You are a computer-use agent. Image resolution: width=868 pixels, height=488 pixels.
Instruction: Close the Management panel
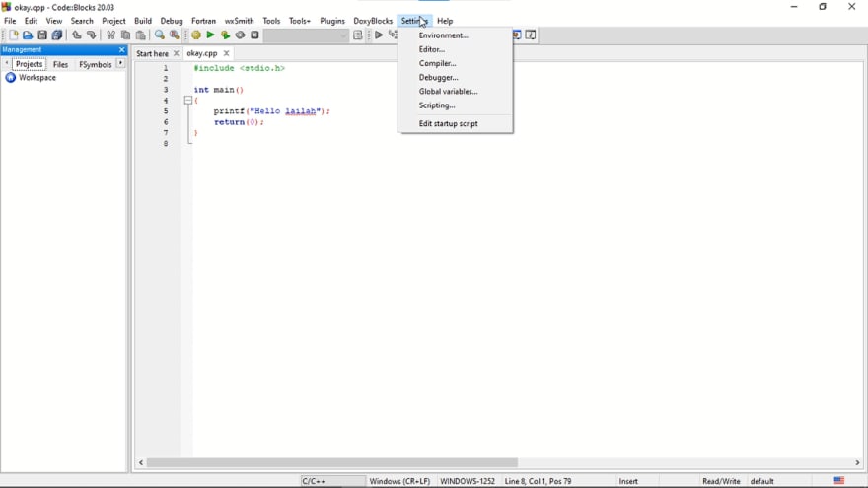(121, 50)
